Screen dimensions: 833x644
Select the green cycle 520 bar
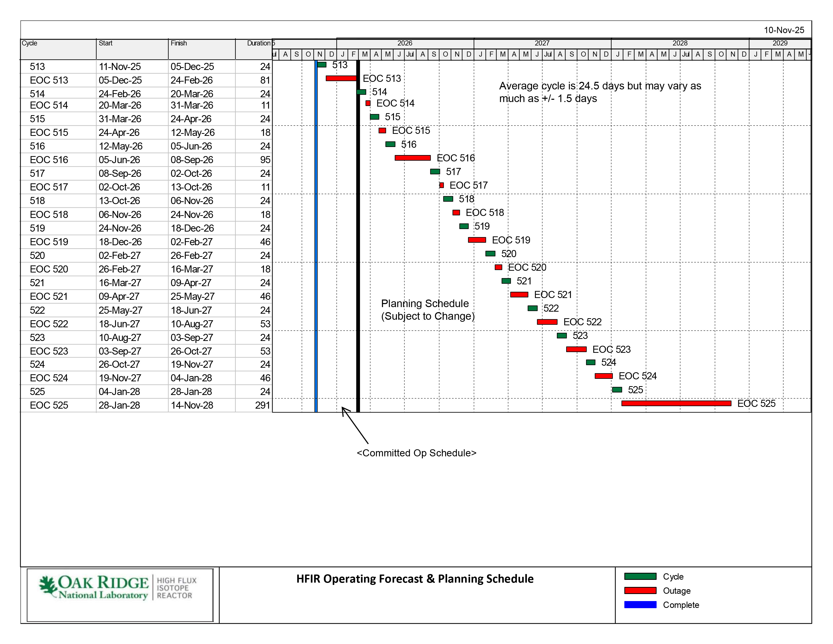click(x=490, y=254)
